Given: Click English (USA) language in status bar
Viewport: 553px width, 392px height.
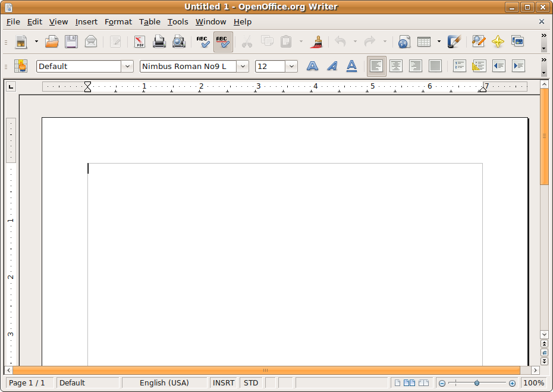Looking at the screenshot, I should [164, 382].
